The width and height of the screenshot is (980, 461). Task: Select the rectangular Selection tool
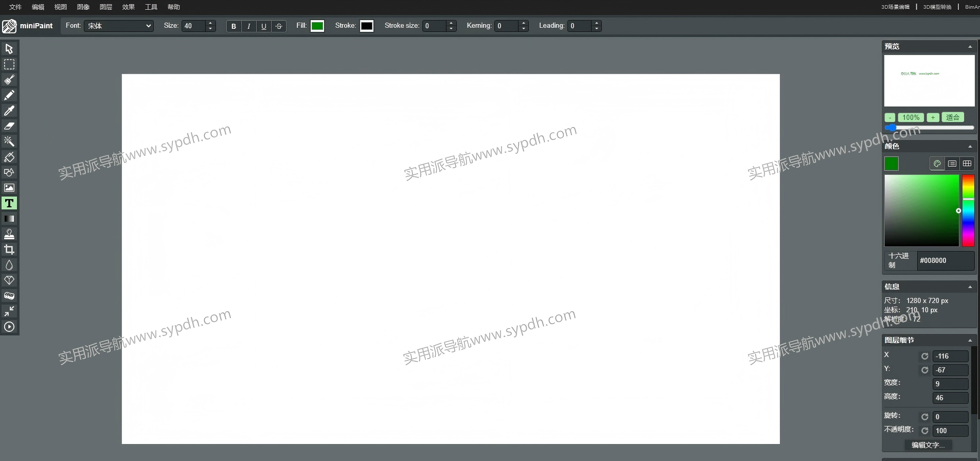pos(9,64)
